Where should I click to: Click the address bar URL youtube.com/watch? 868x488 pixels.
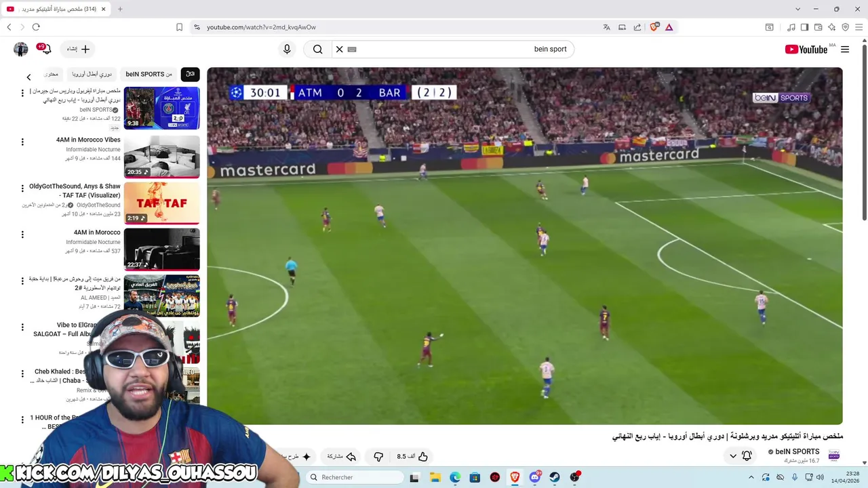point(261,27)
